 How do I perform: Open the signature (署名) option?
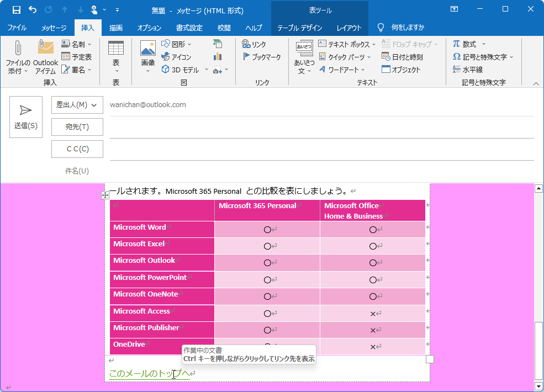click(76, 70)
